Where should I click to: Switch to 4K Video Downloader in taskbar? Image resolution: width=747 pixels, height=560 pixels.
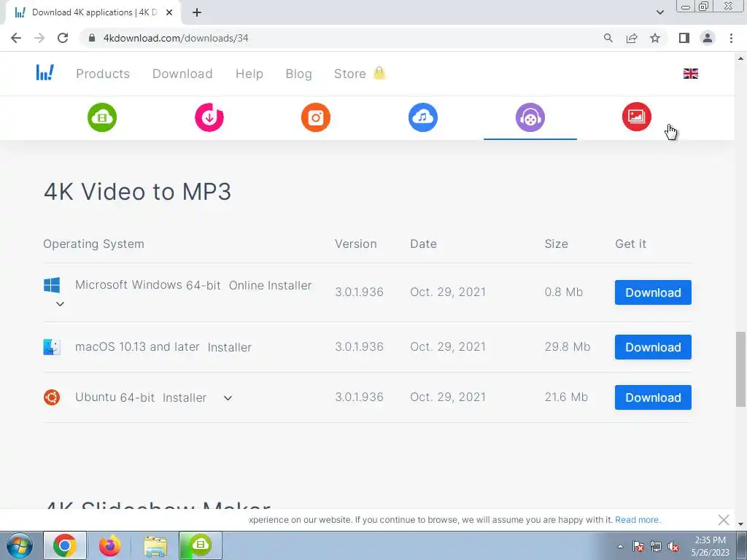tap(201, 545)
